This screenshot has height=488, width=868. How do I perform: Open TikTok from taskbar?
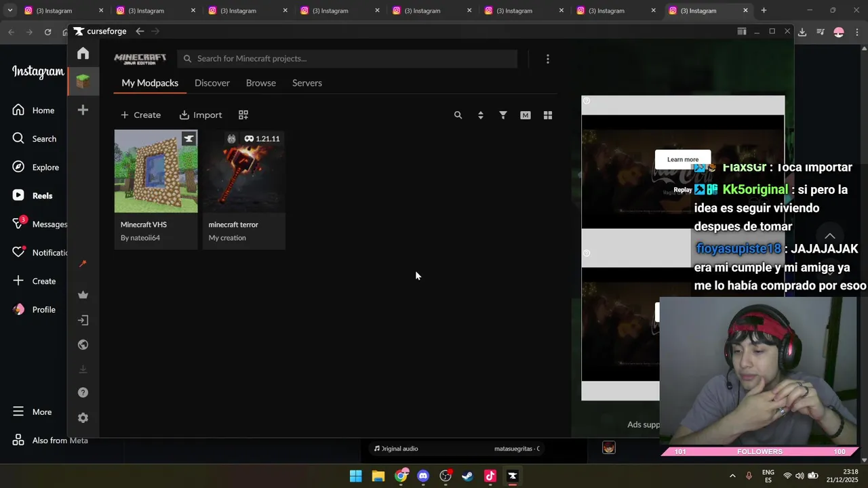pos(490,476)
